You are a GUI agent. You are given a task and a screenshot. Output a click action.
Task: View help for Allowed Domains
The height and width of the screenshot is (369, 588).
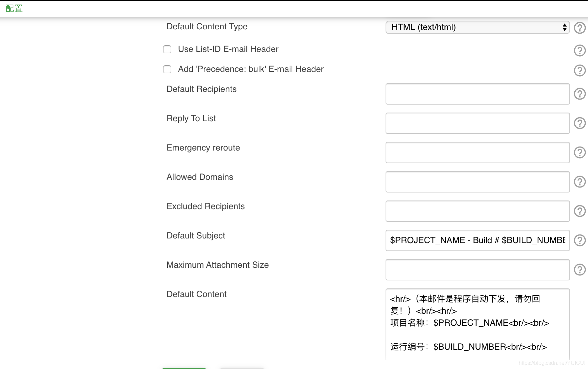580,182
